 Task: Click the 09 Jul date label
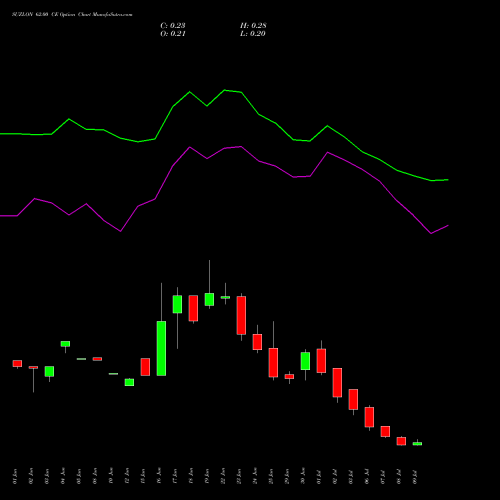pyautogui.click(x=415, y=476)
